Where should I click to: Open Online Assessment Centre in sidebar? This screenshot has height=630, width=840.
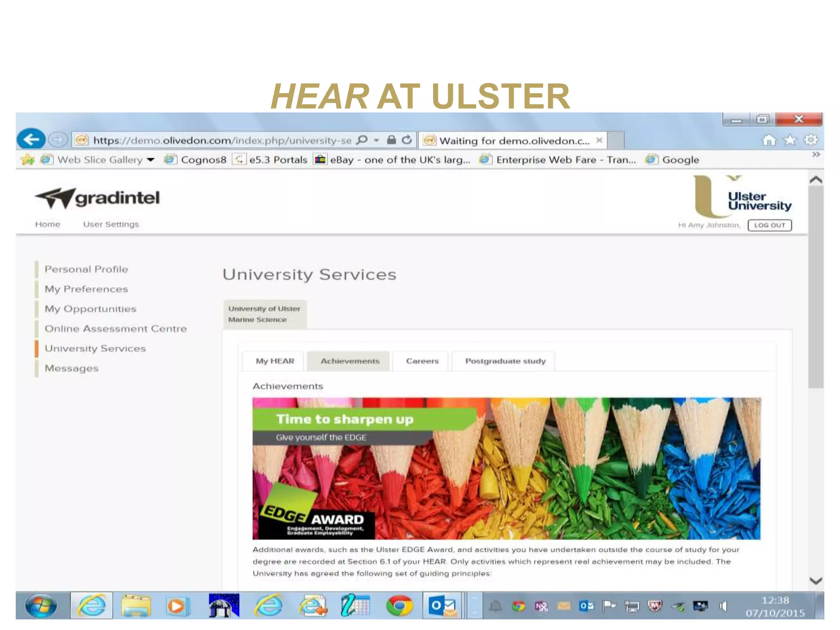[116, 329]
